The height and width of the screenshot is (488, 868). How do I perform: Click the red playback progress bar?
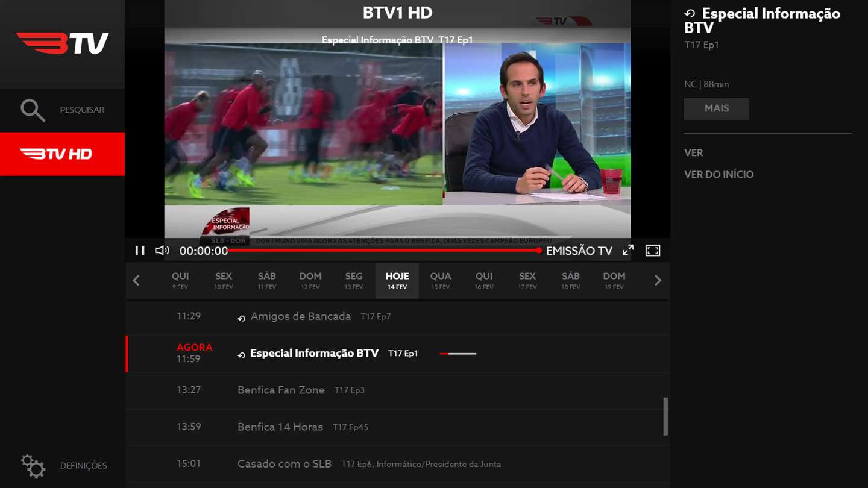pyautogui.click(x=384, y=251)
